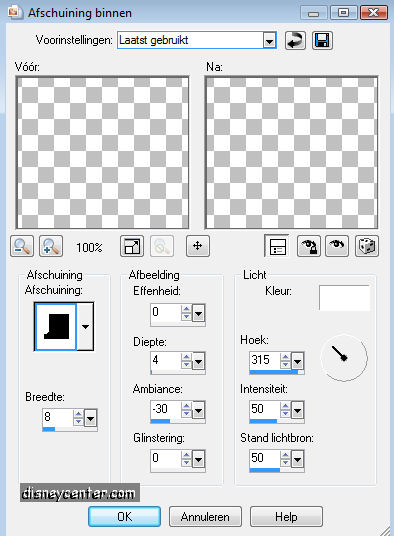
Task: Click the proof eye button
Action: [337, 246]
